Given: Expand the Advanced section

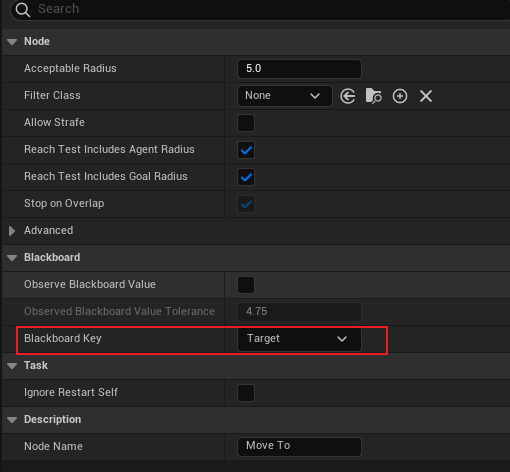Looking at the screenshot, I should (12, 231).
